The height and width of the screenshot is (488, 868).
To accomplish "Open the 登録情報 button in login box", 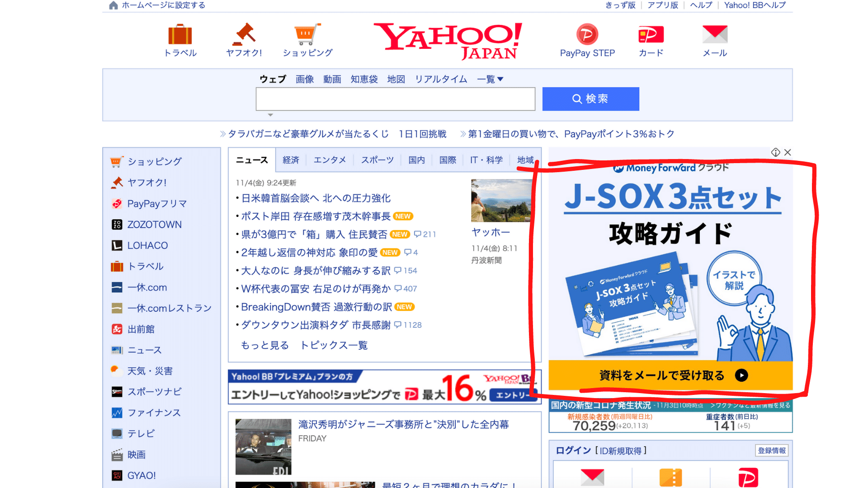I will 772,450.
